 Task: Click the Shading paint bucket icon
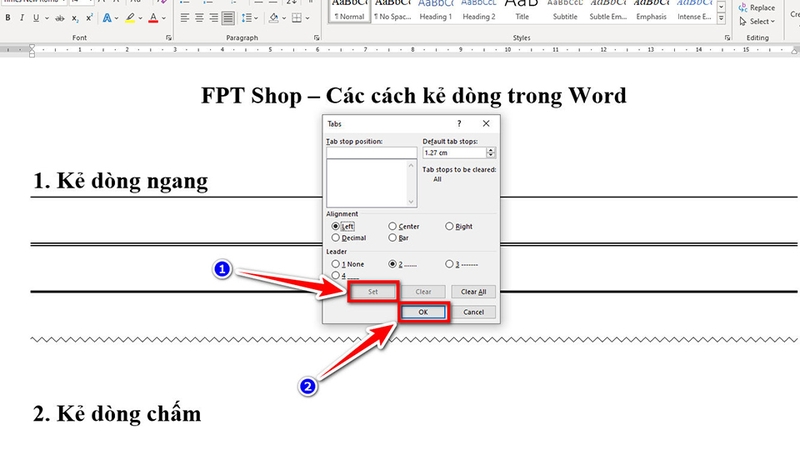[273, 18]
